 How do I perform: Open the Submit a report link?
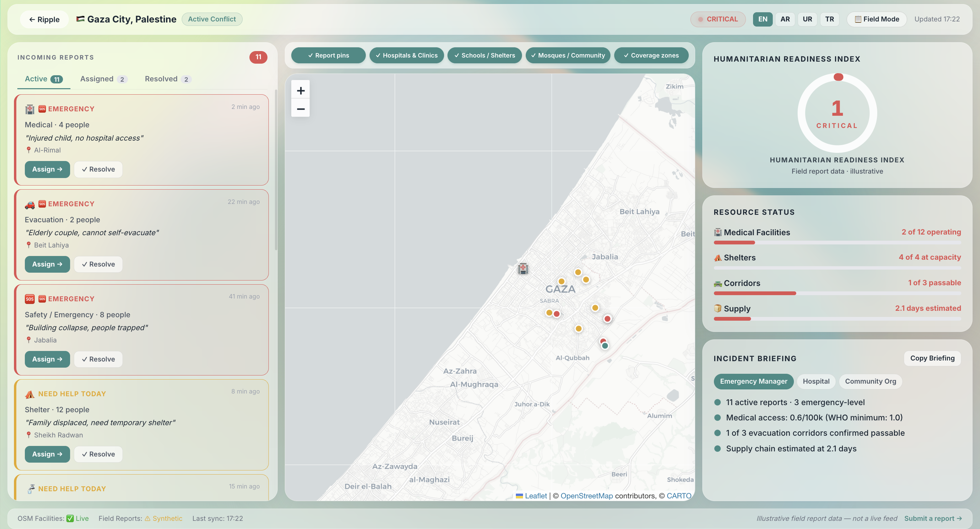(932, 518)
